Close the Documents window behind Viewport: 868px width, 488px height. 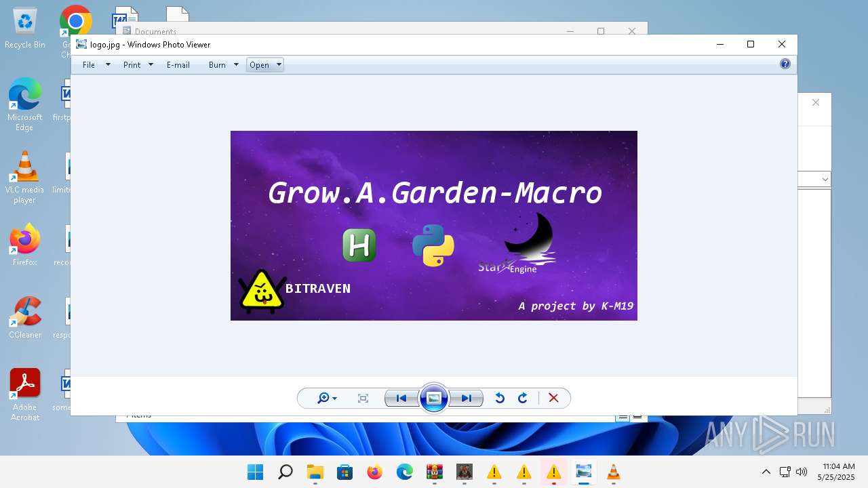click(632, 30)
